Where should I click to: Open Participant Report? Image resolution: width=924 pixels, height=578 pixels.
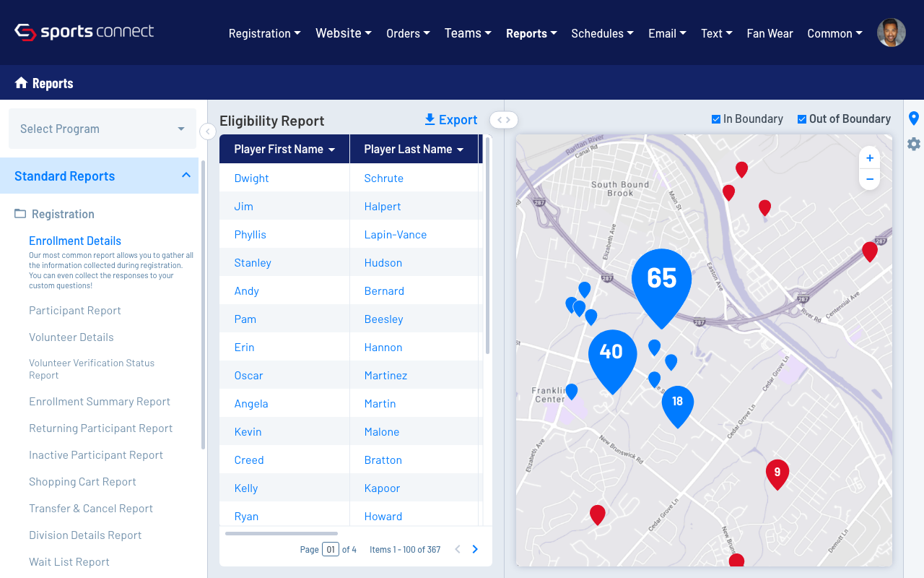click(75, 310)
